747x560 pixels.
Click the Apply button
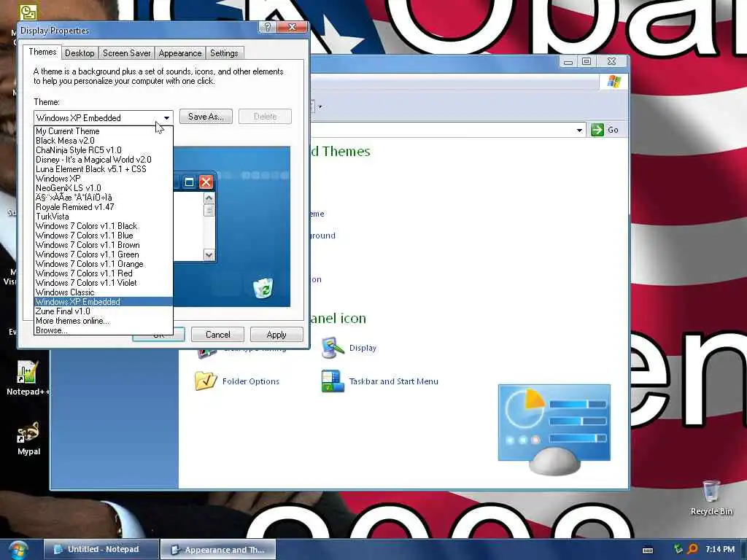pyautogui.click(x=276, y=335)
